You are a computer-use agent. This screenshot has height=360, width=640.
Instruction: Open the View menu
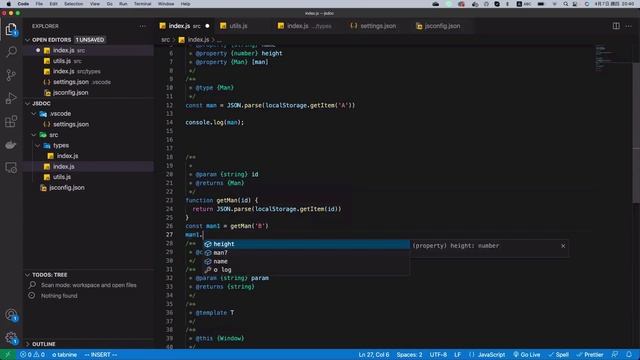(95, 4)
